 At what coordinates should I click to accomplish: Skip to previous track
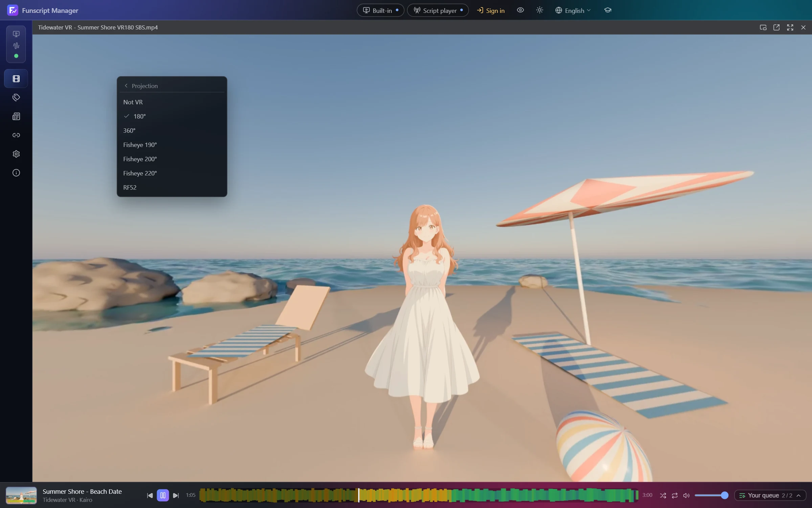pyautogui.click(x=150, y=495)
